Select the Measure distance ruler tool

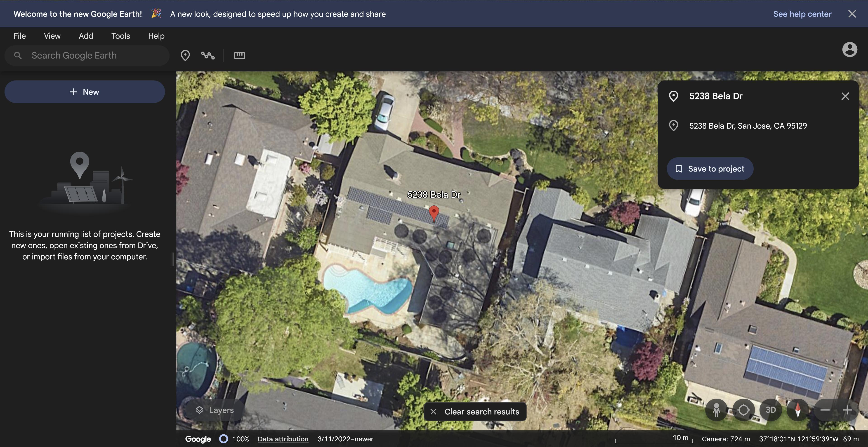240,55
